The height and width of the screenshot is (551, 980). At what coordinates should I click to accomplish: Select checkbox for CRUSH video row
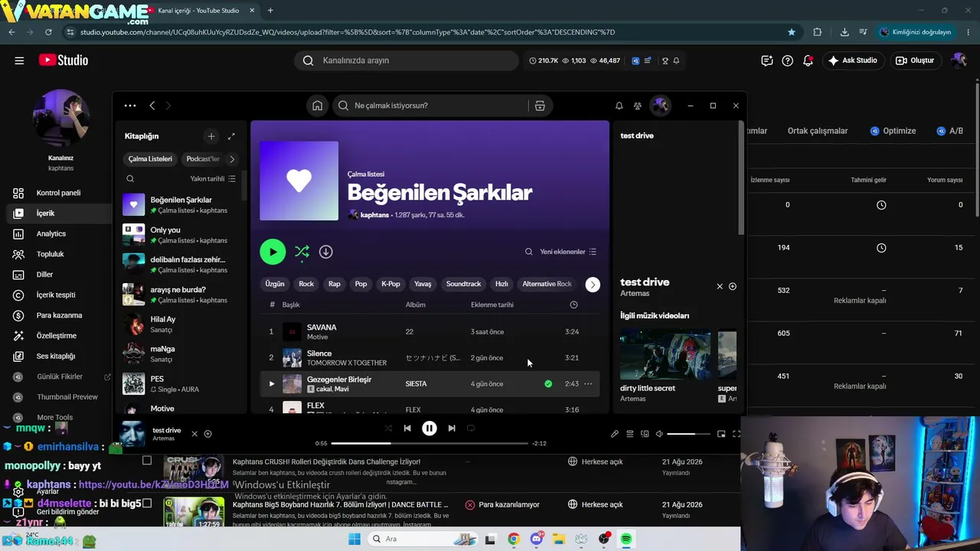pos(147,461)
